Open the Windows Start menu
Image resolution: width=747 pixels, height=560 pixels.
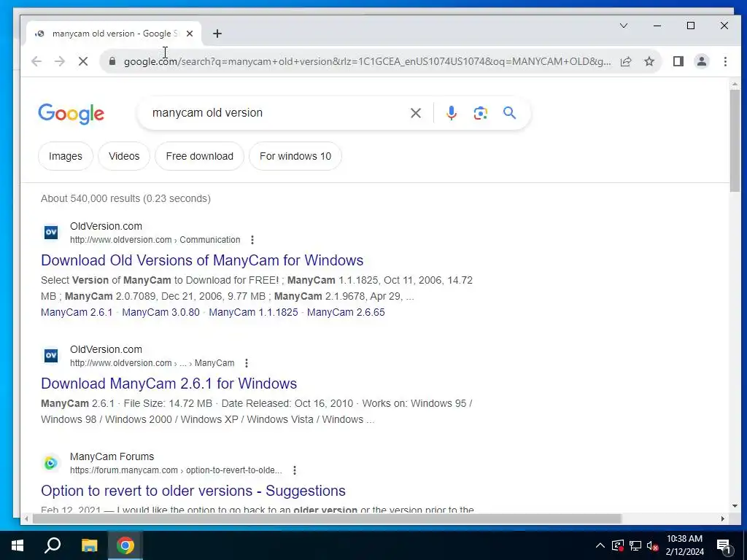[18, 545]
